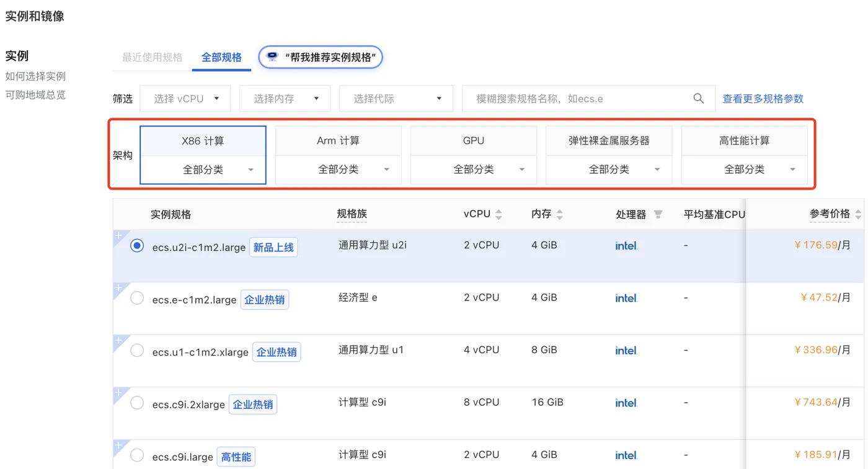This screenshot has width=868, height=469.
Task: Open 可购地域总览 link
Action: (35, 95)
